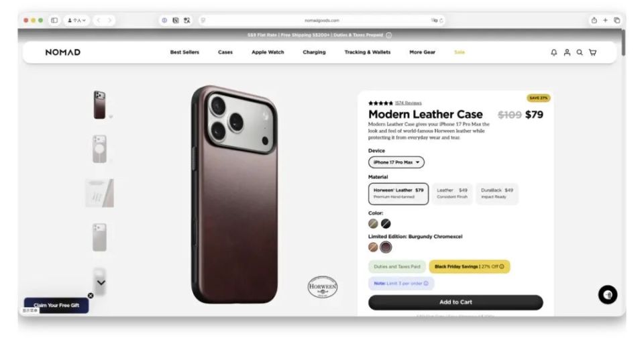Image resolution: width=644 pixels, height=340 pixels.
Task: Go to the Best Sellers menu
Action: point(184,52)
